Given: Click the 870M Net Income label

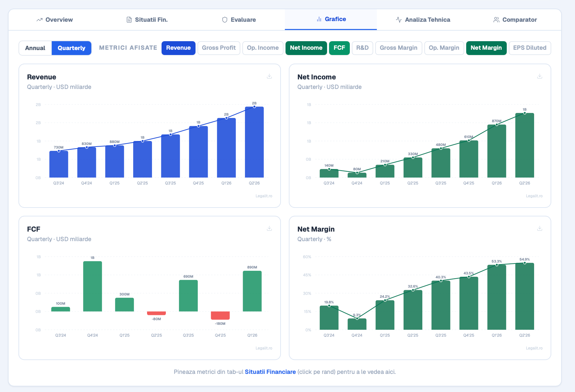Looking at the screenshot, I should point(497,121).
